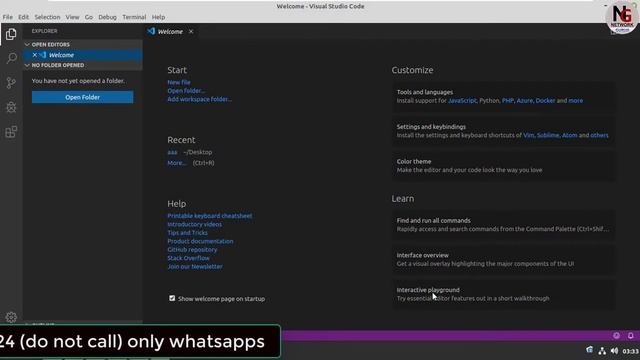Screen dimensions: 640x360
Task: Open the Interactive playground card
Action: (504, 294)
